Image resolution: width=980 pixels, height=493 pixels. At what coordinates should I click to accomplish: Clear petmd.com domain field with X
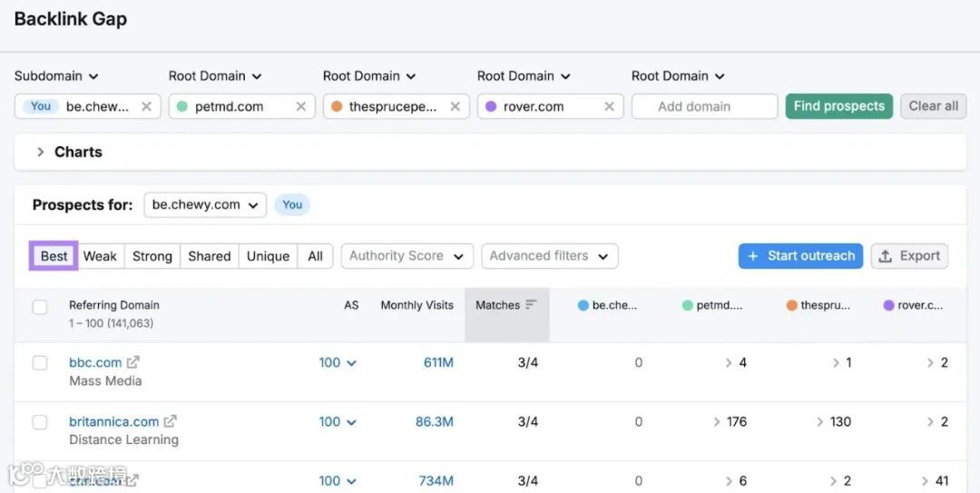coord(300,106)
